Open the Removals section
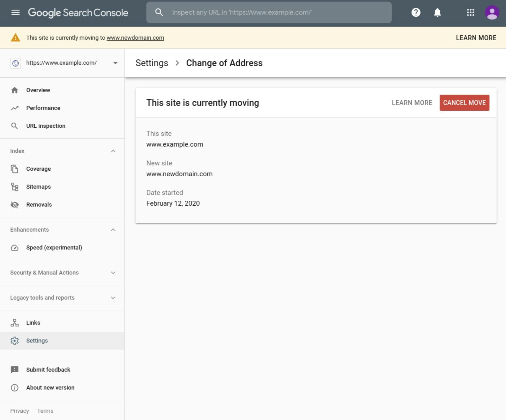 click(x=39, y=204)
